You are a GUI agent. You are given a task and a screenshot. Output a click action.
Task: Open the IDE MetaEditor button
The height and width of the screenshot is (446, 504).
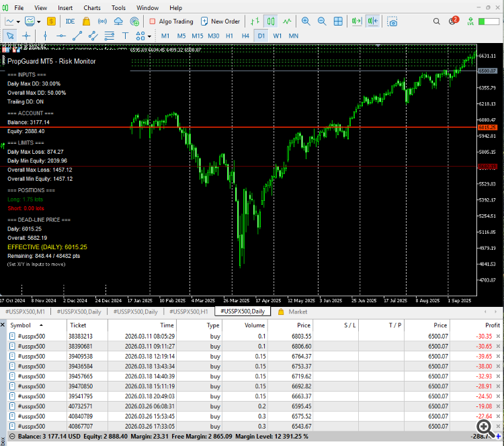click(70, 21)
